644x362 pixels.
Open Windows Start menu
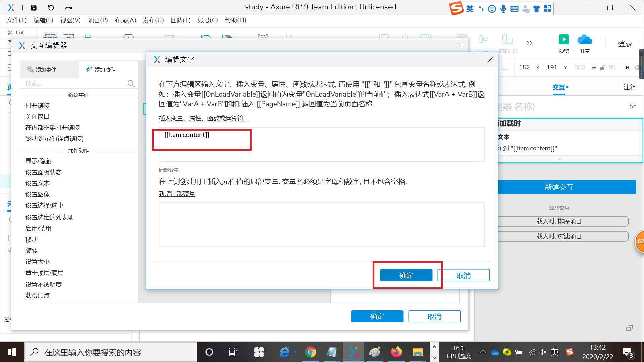coord(12,352)
